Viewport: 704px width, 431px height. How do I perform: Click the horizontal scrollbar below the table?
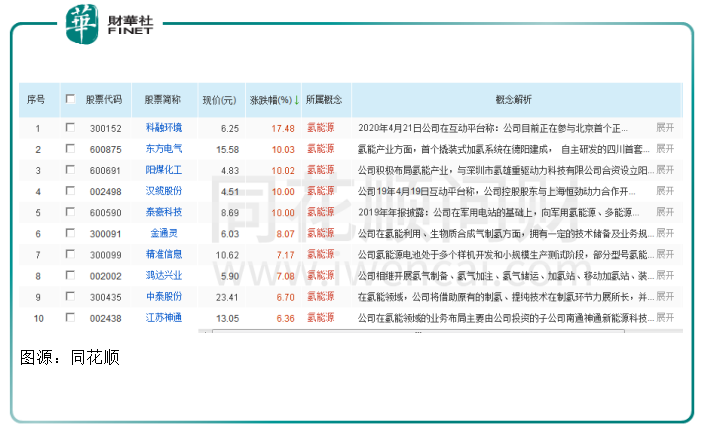pyautogui.click(x=418, y=331)
